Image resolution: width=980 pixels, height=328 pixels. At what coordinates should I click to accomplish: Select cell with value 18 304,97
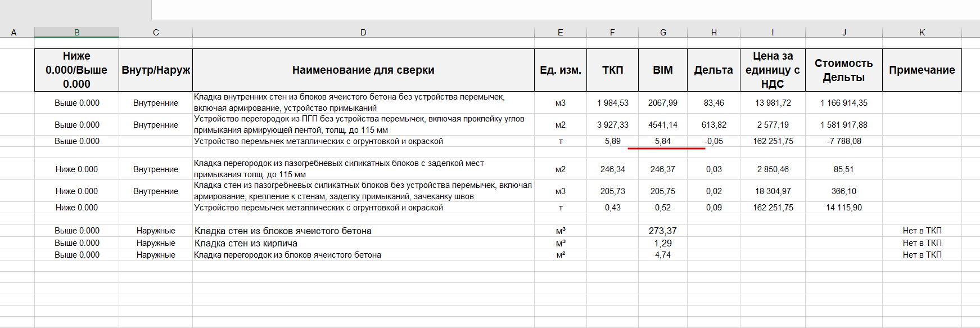point(773,191)
